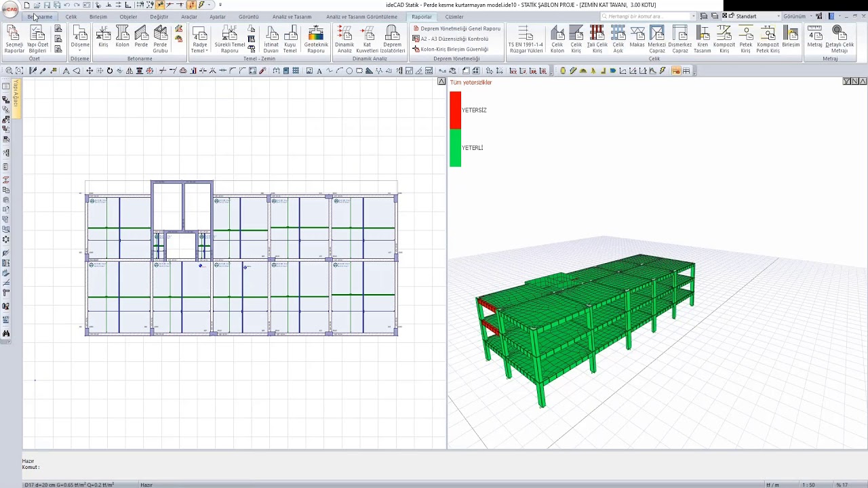Select the Çelik Kolon report icon
This screenshot has height=488, width=868.
click(x=557, y=39)
